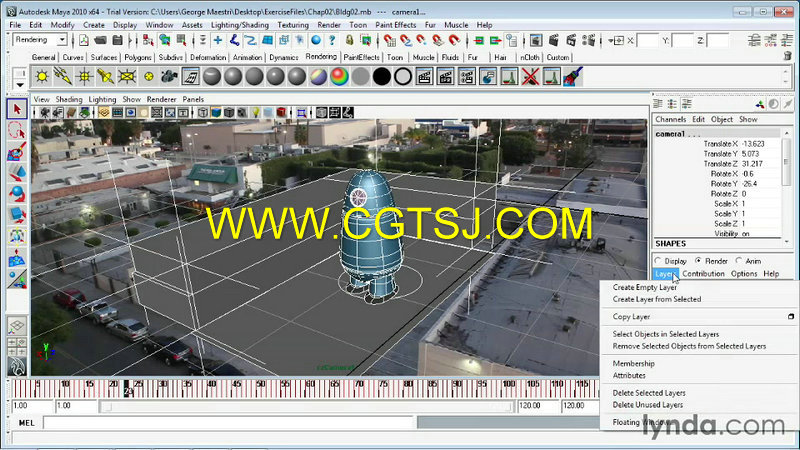Activate the Scale tool cube icon

(17, 216)
